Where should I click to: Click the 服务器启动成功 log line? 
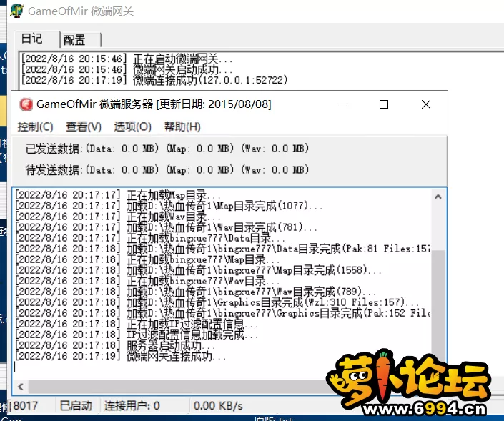pyautogui.click(x=115, y=345)
